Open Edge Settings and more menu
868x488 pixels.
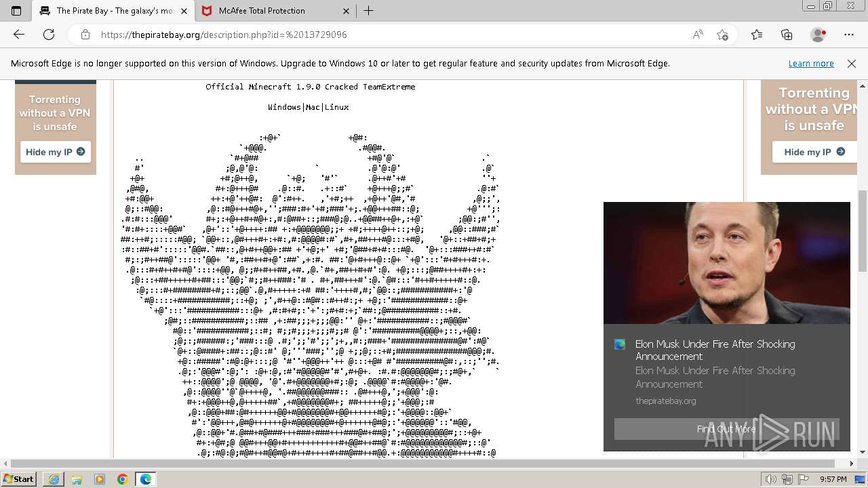pyautogui.click(x=849, y=35)
